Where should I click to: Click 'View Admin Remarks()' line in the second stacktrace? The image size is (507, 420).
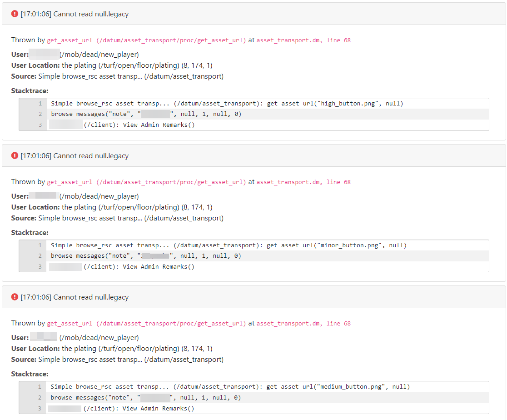[254, 267]
